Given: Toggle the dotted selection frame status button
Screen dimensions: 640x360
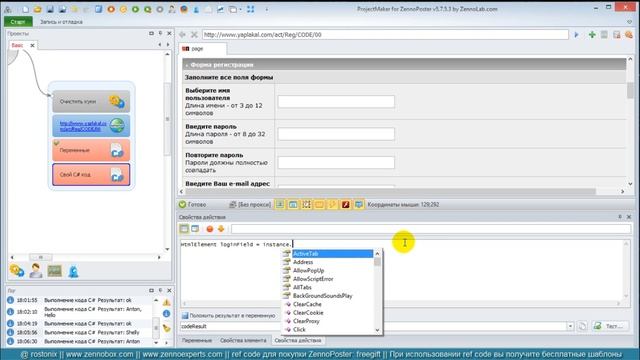Looking at the screenshot, I should point(306,204).
